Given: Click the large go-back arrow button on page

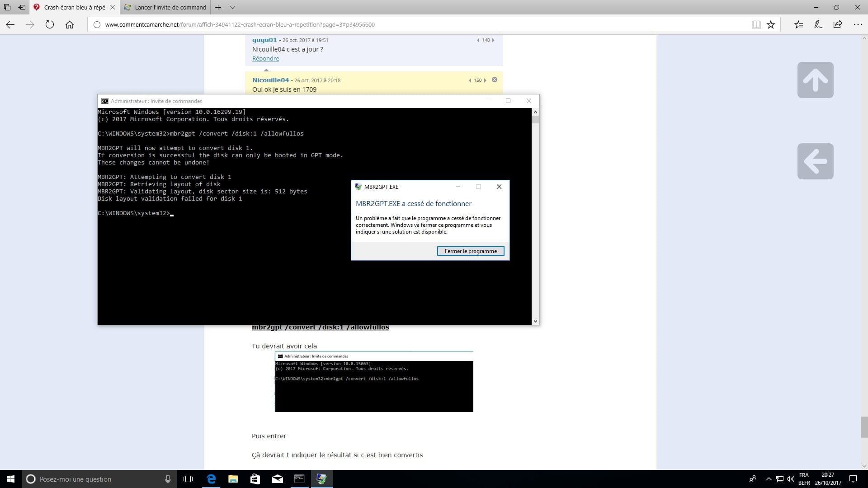Looking at the screenshot, I should [815, 161].
